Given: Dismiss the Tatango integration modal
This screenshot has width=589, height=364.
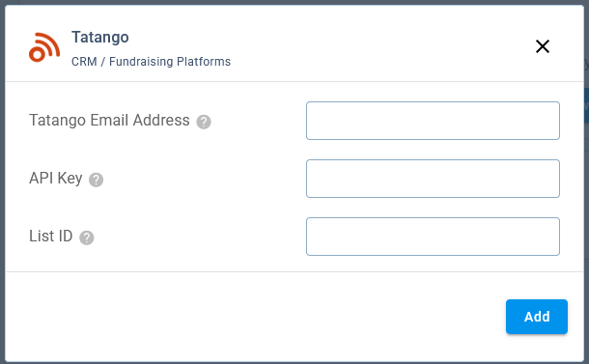Looking at the screenshot, I should coord(543,46).
